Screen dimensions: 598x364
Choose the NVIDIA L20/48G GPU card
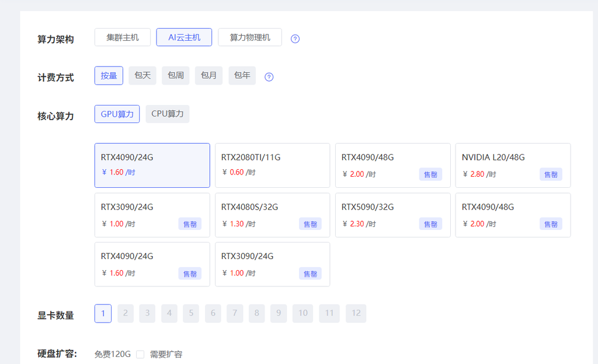coord(513,165)
